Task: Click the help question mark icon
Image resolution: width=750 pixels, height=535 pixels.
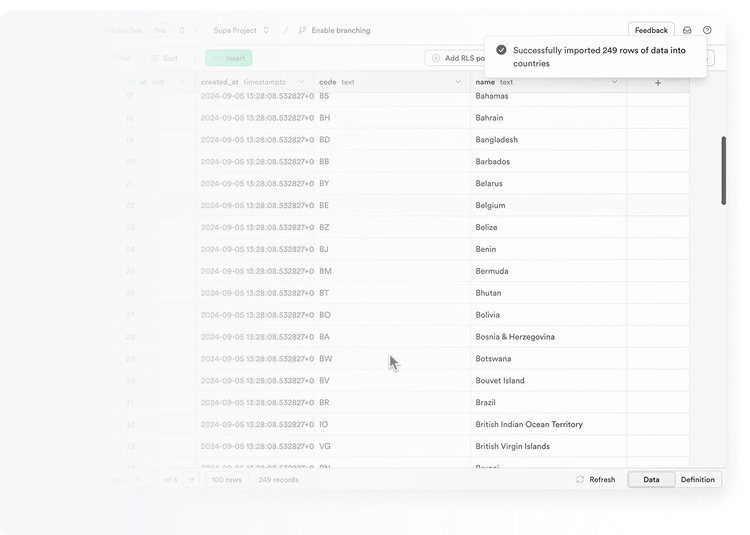Action: [x=707, y=30]
